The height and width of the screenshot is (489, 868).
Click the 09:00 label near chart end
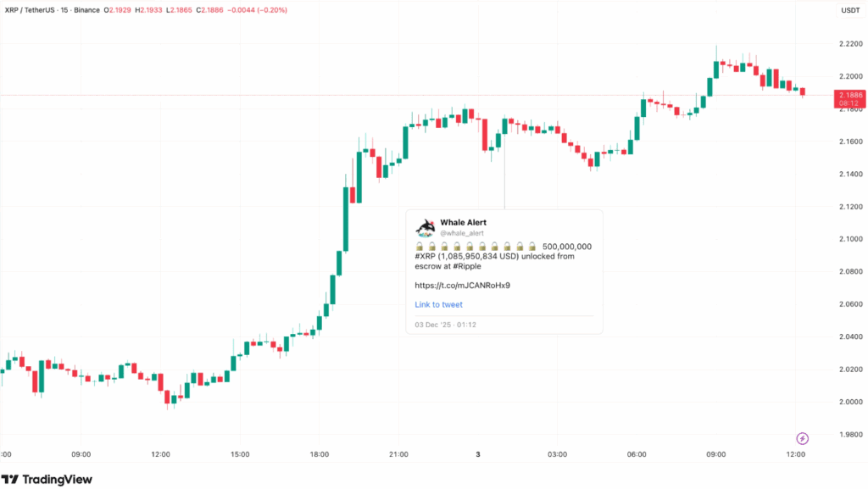[715, 455]
